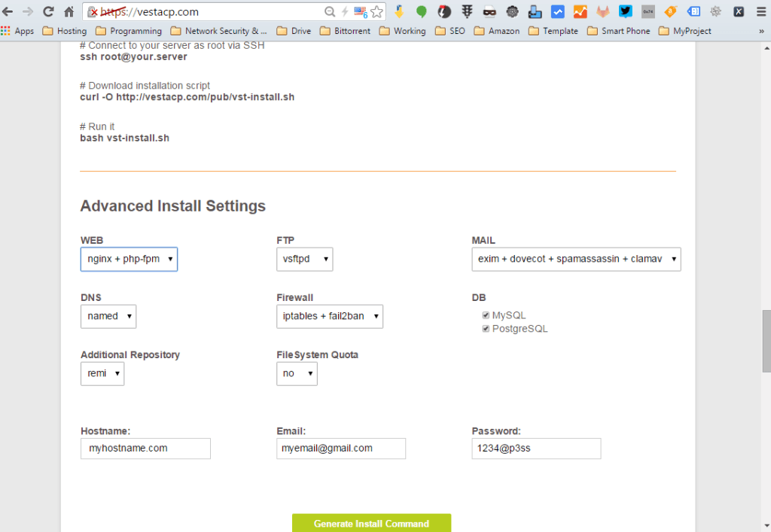Image resolution: width=771 pixels, height=532 pixels.
Task: Open the Firewall iptables + fail2ban dropdown
Action: 330,316
